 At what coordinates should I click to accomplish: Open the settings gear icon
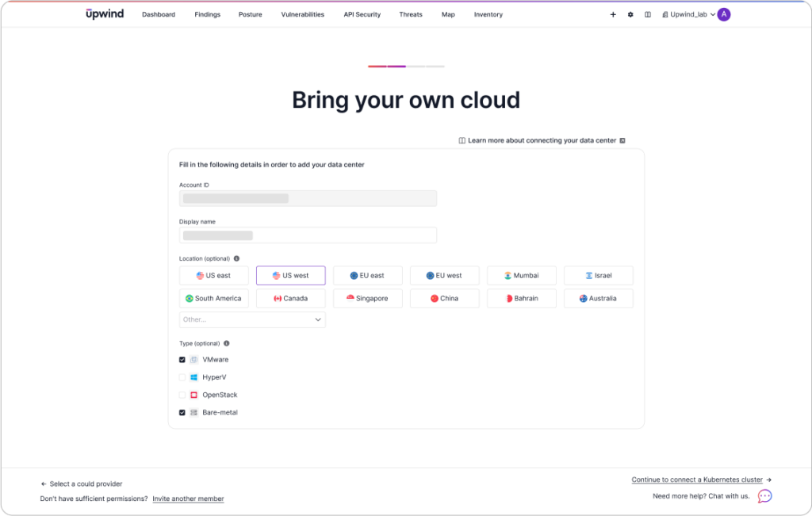point(630,14)
